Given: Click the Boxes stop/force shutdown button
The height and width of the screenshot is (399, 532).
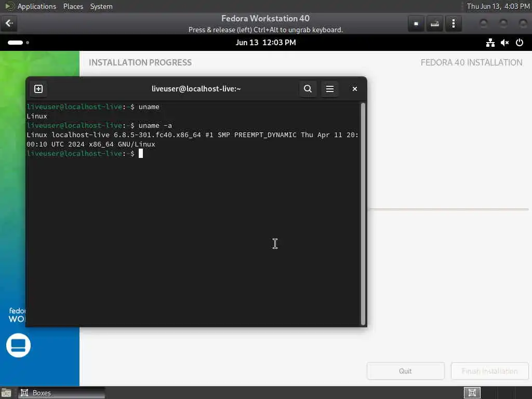Looking at the screenshot, I should coord(416,23).
